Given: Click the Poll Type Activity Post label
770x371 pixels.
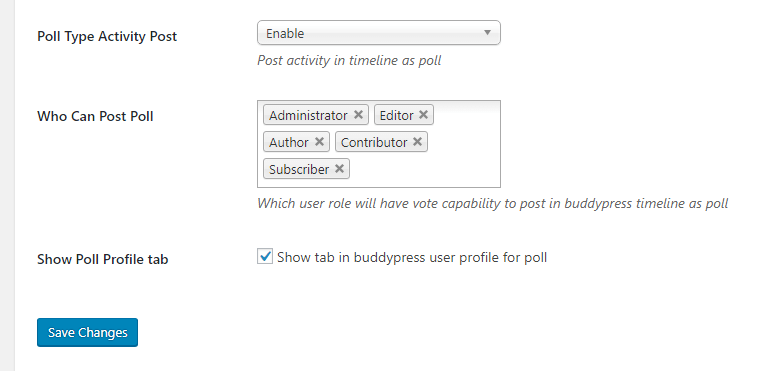Looking at the screenshot, I should 107,37.
